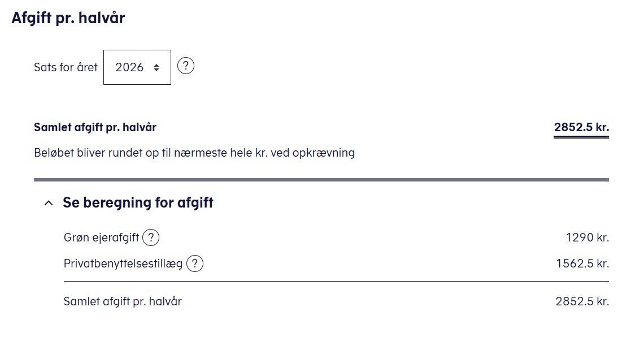Click the underlined 2852.5 kr. total
Viewport: 644px width, 337px height.
click(x=581, y=128)
